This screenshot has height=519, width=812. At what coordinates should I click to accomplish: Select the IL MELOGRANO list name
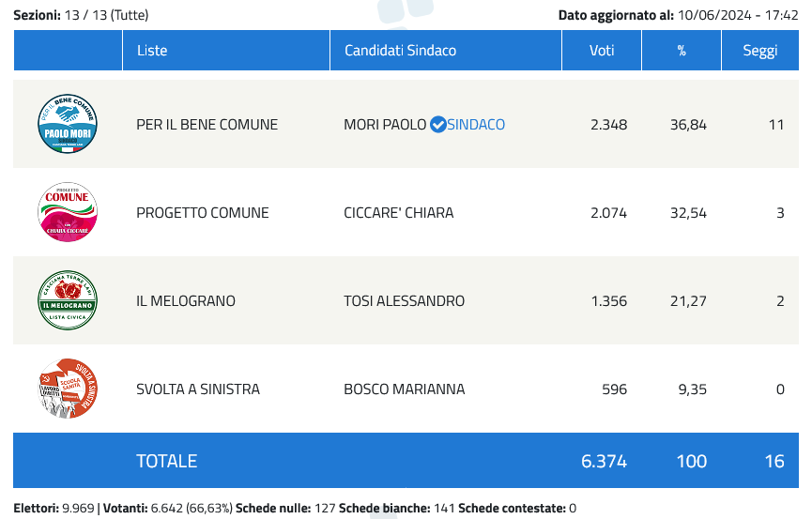(x=186, y=300)
